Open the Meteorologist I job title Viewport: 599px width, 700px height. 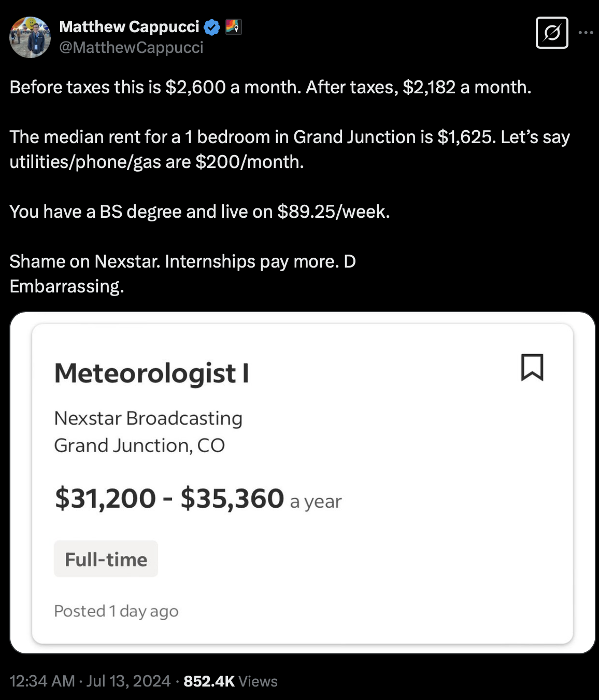click(x=151, y=373)
